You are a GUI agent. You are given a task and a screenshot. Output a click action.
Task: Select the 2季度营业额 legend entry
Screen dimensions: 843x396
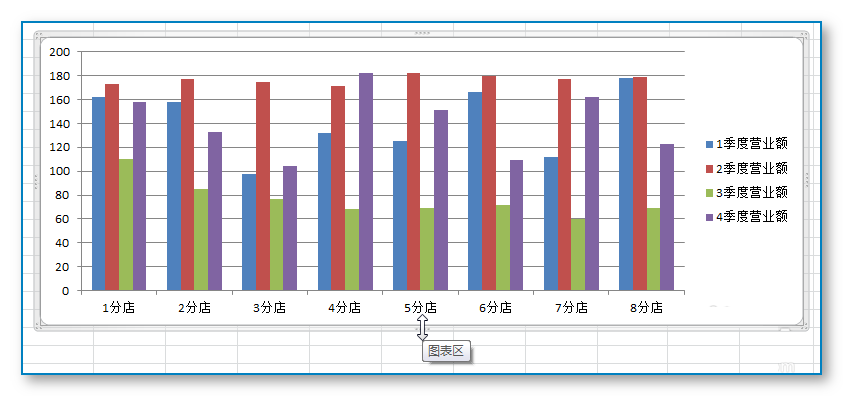747,168
